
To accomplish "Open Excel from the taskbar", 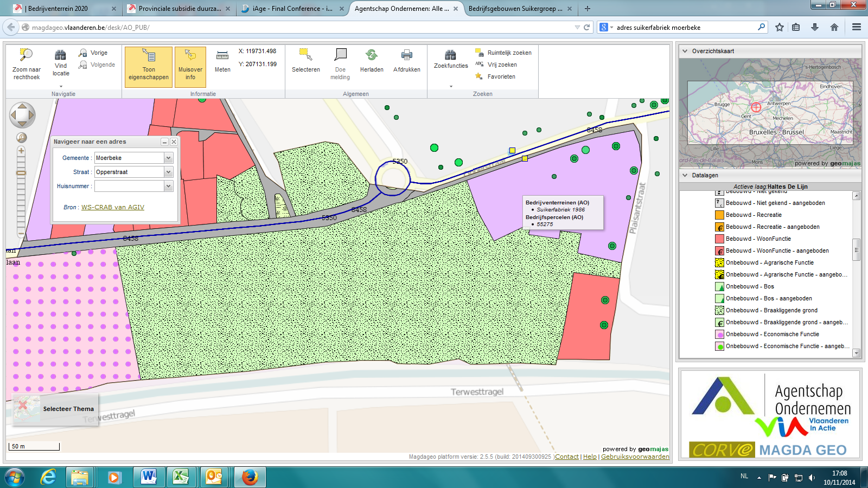I will pyautogui.click(x=181, y=477).
